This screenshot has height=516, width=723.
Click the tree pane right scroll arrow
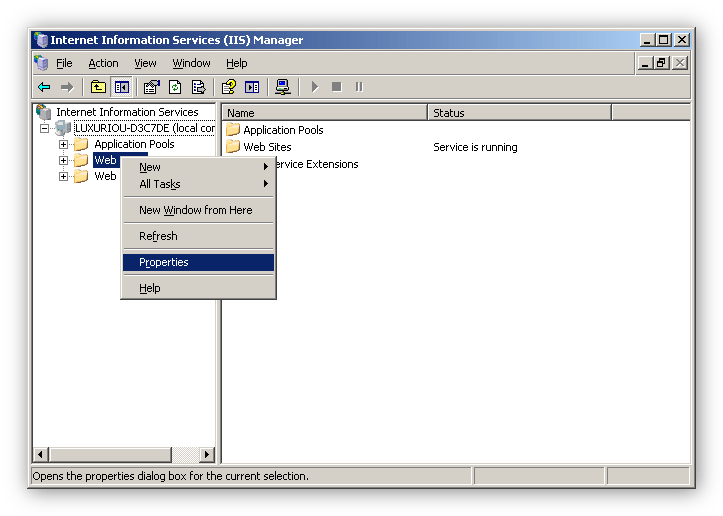point(207,455)
